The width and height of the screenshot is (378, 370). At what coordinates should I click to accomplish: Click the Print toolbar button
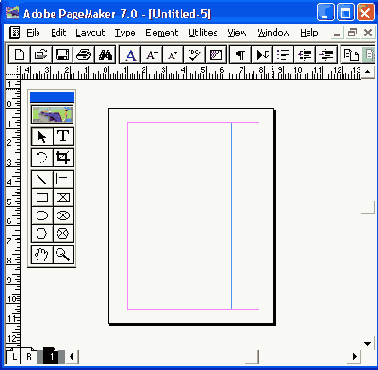click(83, 55)
